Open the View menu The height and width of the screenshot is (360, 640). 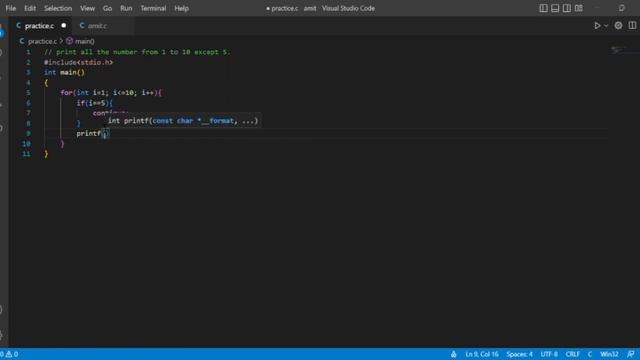click(x=87, y=8)
